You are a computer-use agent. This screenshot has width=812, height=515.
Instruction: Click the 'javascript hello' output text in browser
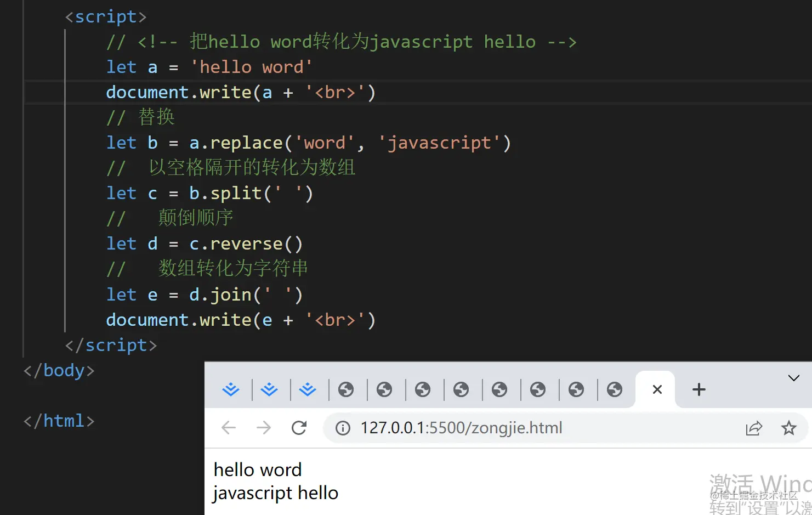[276, 493]
